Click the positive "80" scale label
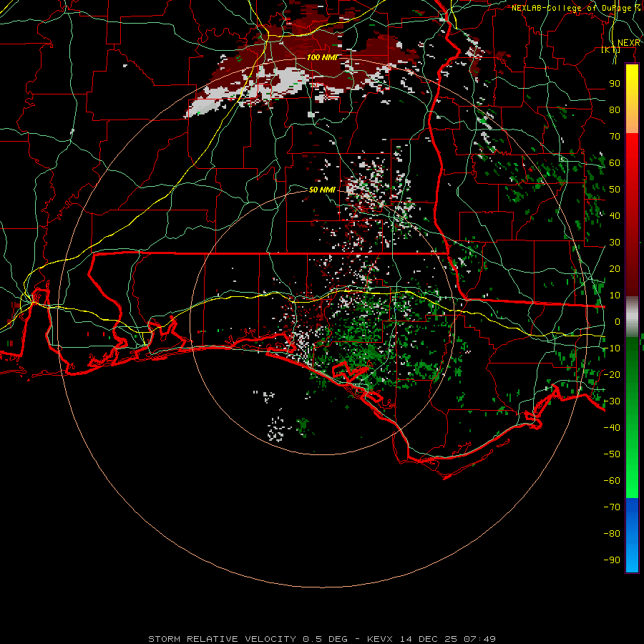 (x=615, y=109)
